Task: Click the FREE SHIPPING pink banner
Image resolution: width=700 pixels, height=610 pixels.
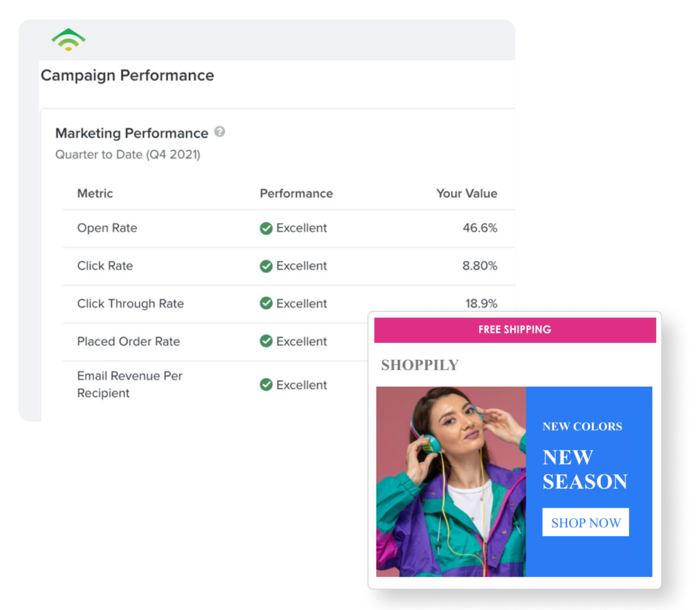Action: [x=515, y=330]
